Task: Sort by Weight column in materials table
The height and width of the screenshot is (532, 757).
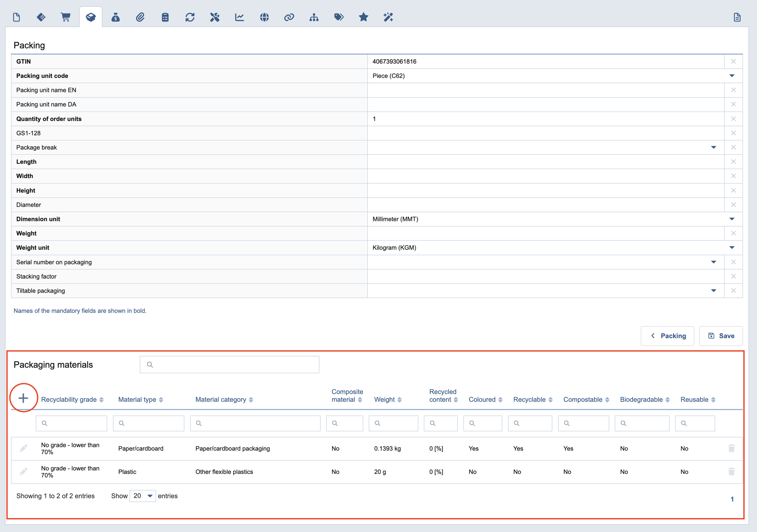Action: click(388, 399)
